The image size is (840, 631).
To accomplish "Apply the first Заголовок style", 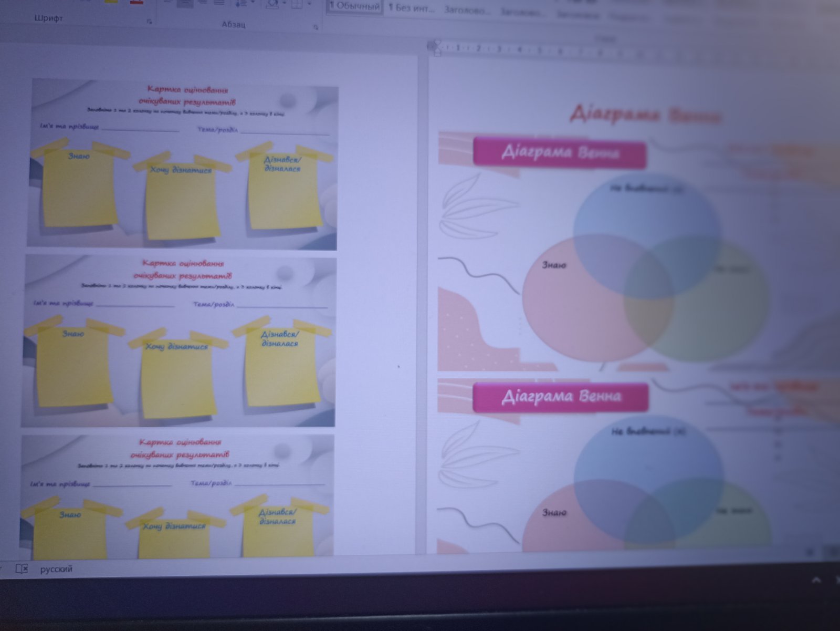I will pos(466,9).
